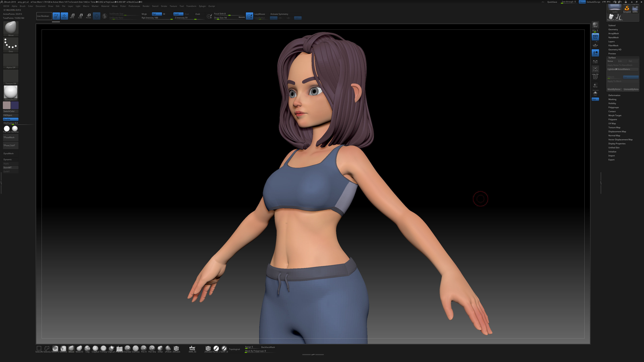Image resolution: width=644 pixels, height=362 pixels.
Task: Expand the Geometry section
Action: coord(613,29)
